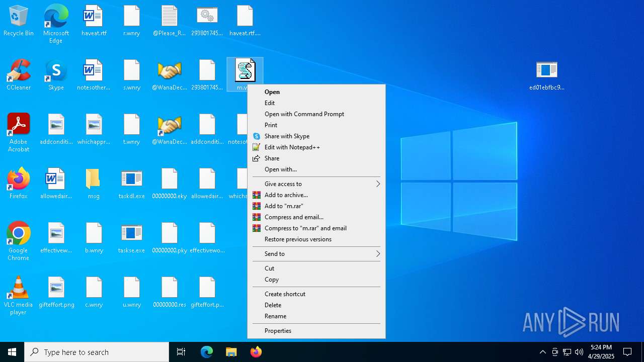The width and height of the screenshot is (644, 362).
Task: Select the 00000000.res file icon
Action: (x=170, y=292)
